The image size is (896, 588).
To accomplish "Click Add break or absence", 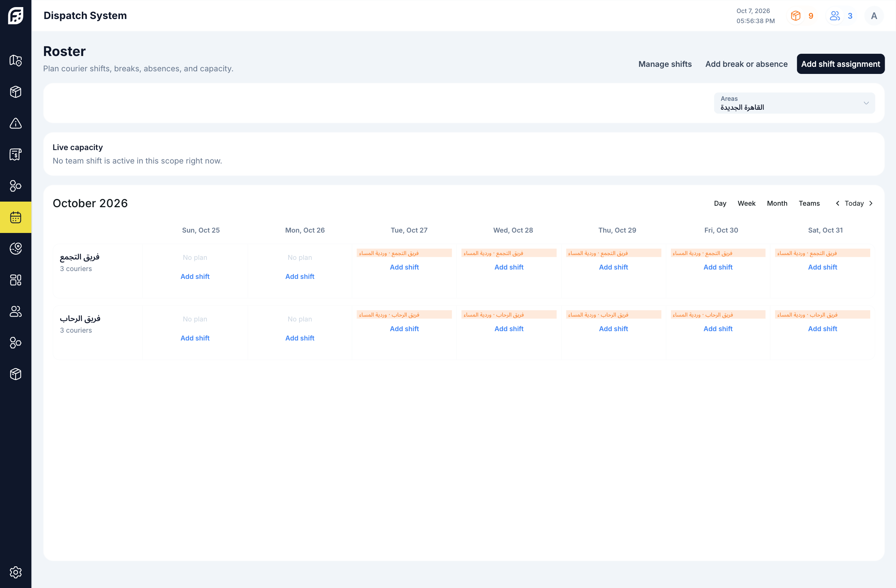I will (746, 64).
